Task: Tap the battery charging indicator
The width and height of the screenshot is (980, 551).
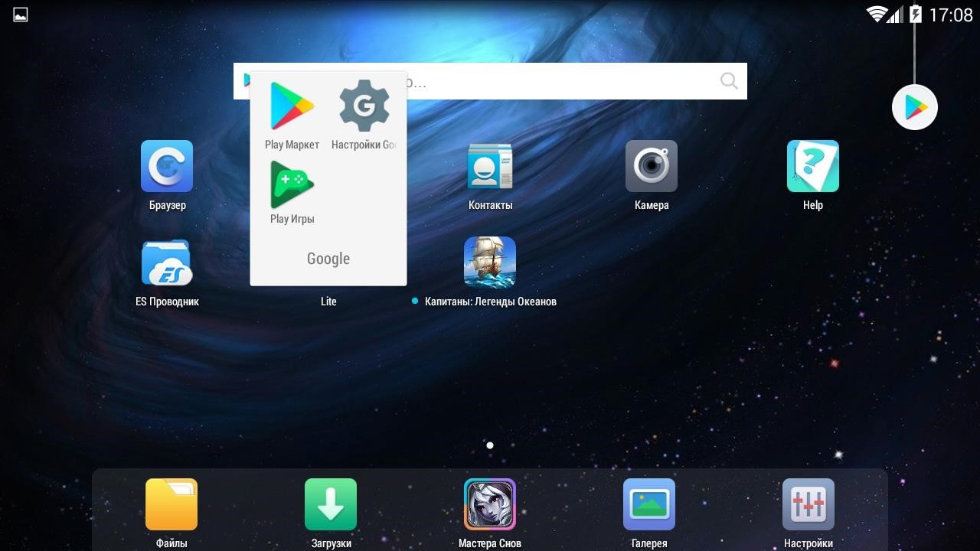Action: click(915, 14)
